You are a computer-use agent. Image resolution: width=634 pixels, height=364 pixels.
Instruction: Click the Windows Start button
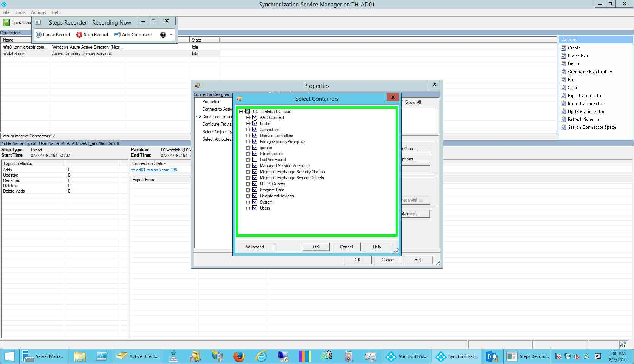point(9,356)
